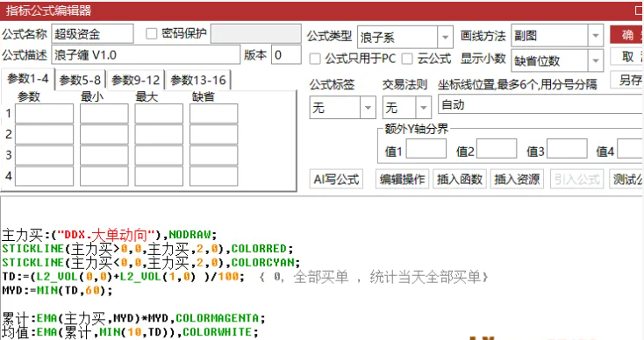Click COLORCYAN in the second STICKLINE line

pyautogui.click(x=263, y=263)
